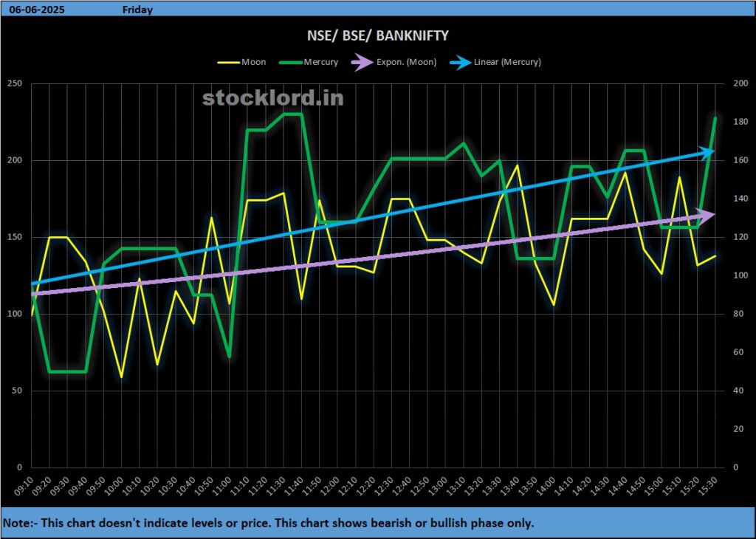The width and height of the screenshot is (756, 539).
Task: Click the 20 axis value
Action: coord(738,429)
